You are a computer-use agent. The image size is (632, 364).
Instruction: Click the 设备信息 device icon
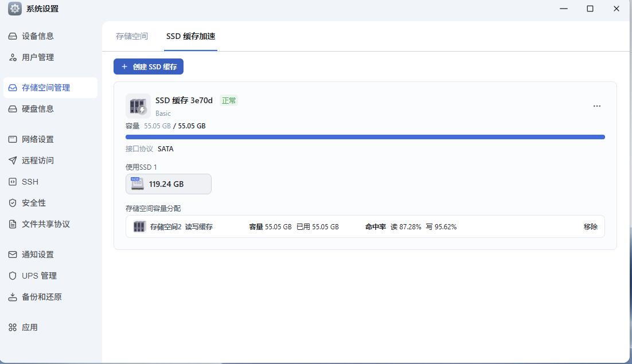(x=13, y=36)
